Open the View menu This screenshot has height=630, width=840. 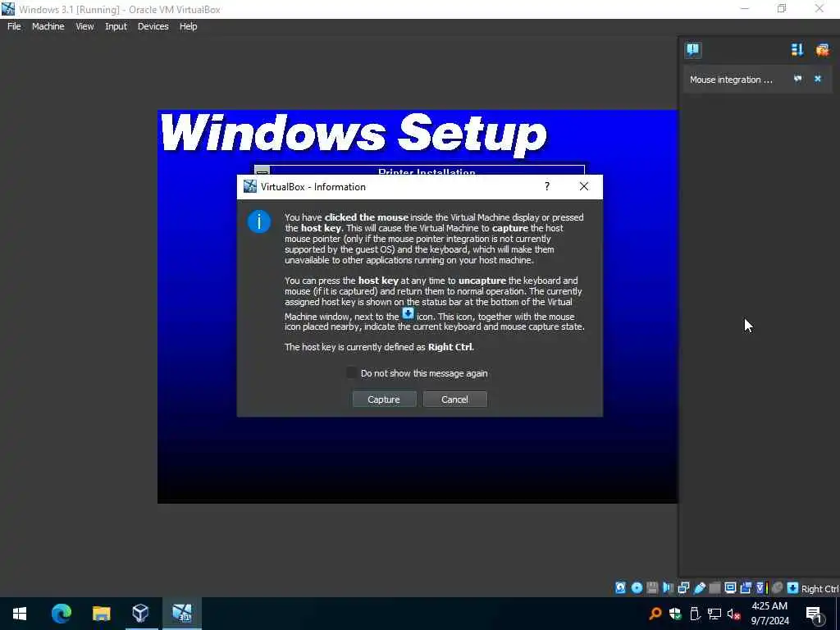84,26
